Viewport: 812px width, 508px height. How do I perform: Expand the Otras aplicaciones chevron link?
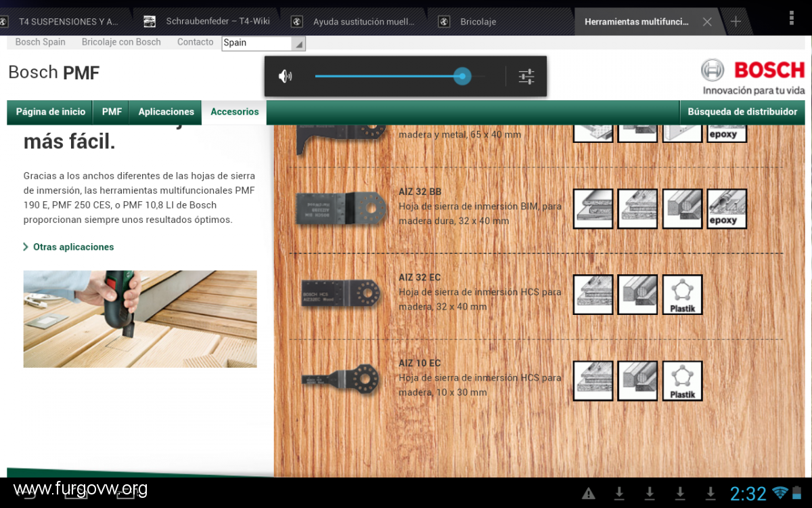click(68, 247)
